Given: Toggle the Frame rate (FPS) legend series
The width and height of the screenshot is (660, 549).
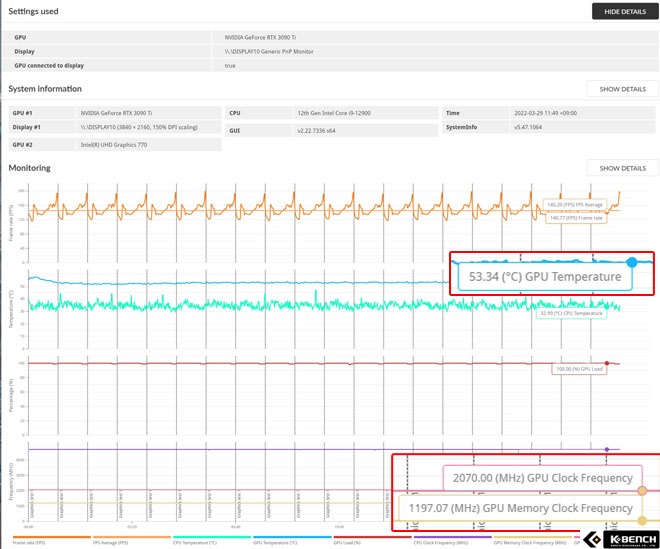Looking at the screenshot, I should pyautogui.click(x=52, y=540).
